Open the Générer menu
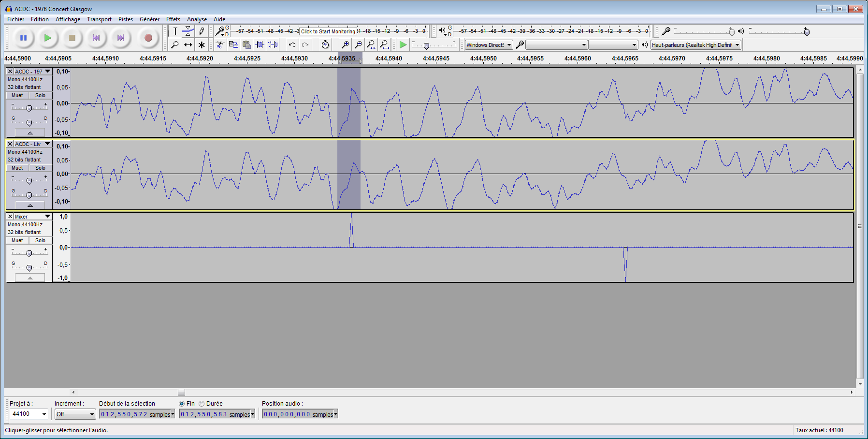Screen dimensions: 868x439 pos(149,19)
